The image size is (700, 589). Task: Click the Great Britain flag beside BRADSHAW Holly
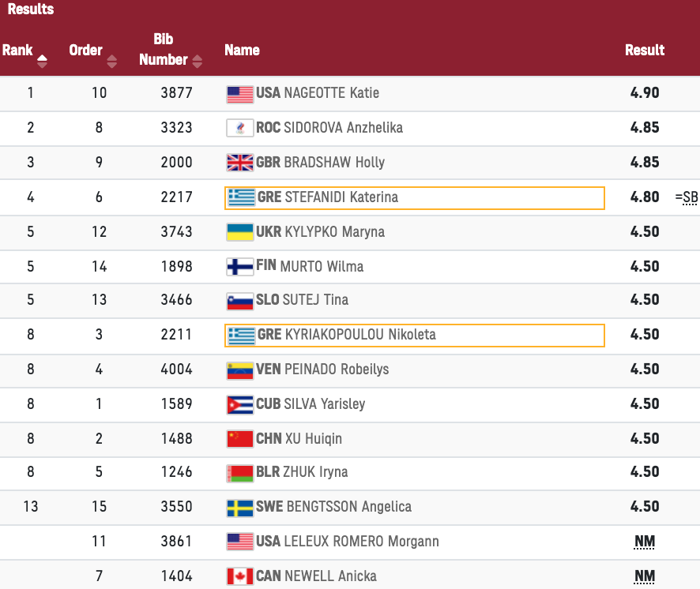click(x=240, y=163)
